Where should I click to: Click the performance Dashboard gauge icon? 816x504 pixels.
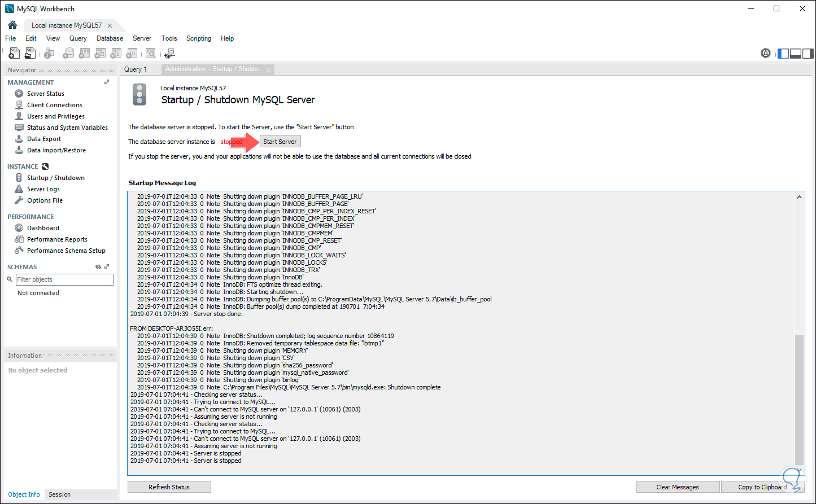point(19,228)
